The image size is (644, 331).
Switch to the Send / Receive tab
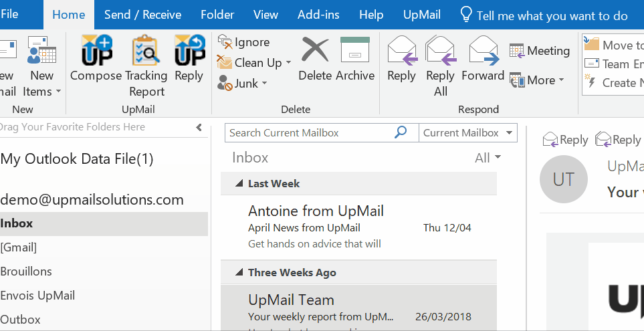142,15
